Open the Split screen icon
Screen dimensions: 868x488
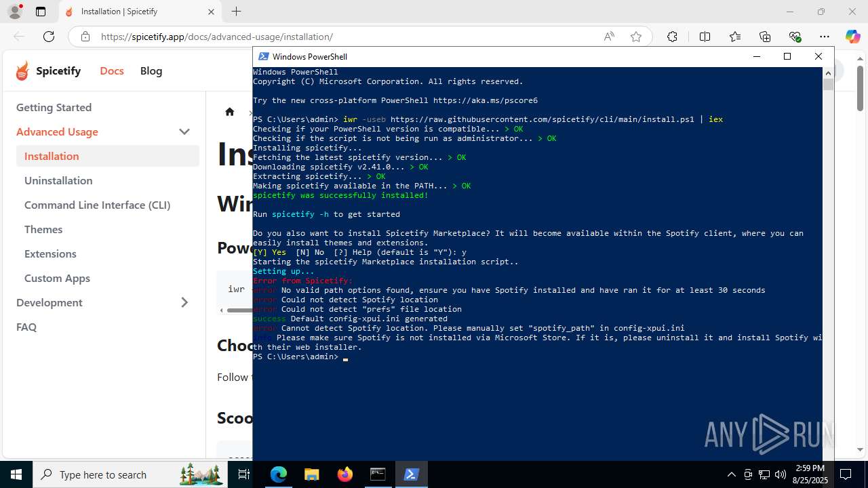(705, 37)
